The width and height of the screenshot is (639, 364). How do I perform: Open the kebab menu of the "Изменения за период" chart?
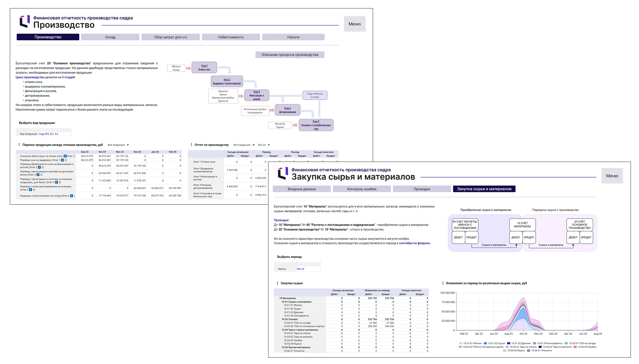pos(443,283)
